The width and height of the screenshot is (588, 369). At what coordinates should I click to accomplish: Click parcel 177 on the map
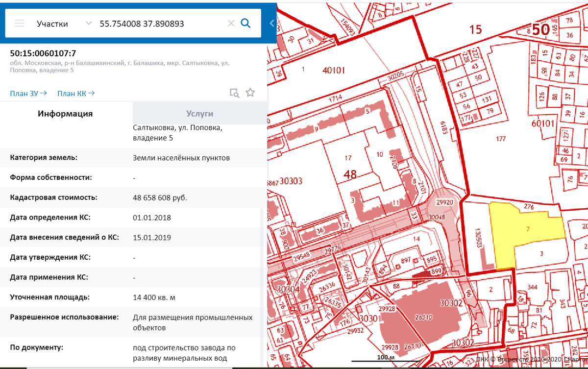click(x=500, y=139)
